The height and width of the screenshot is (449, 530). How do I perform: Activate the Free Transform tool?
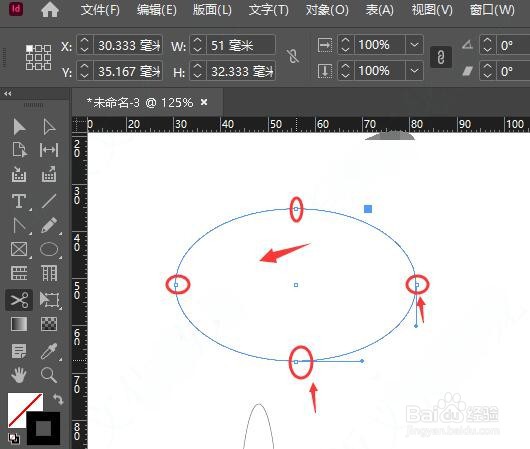tap(49, 300)
